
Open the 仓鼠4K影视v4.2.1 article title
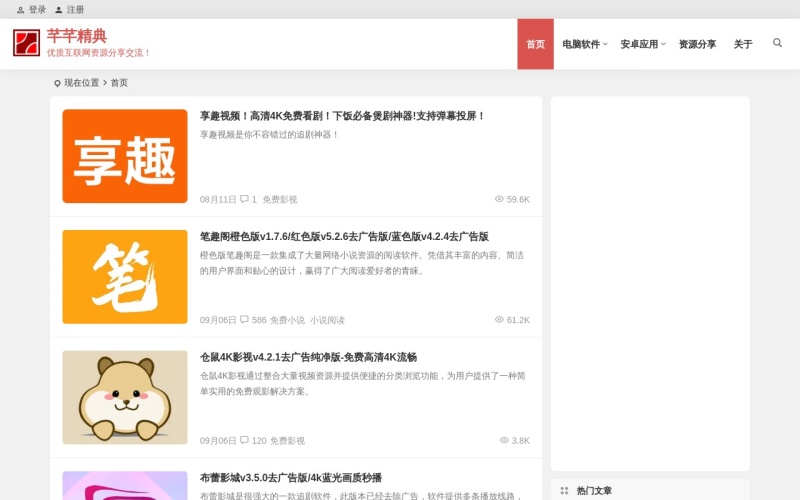(308, 357)
